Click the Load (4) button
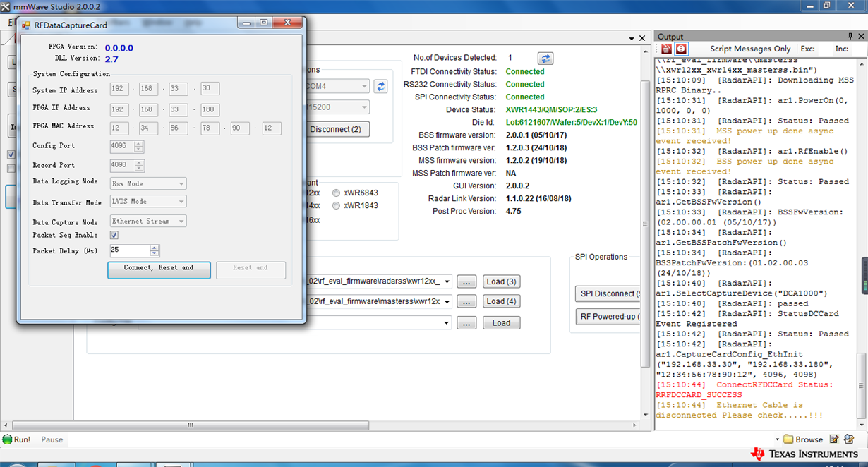Screen dimensions: 868x467 (x=501, y=301)
